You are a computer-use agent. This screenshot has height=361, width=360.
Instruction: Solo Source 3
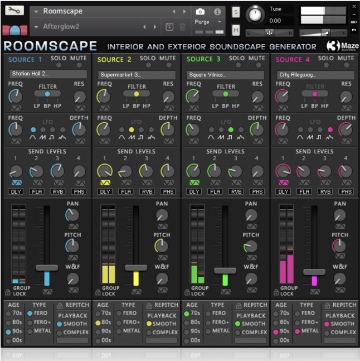point(238,65)
